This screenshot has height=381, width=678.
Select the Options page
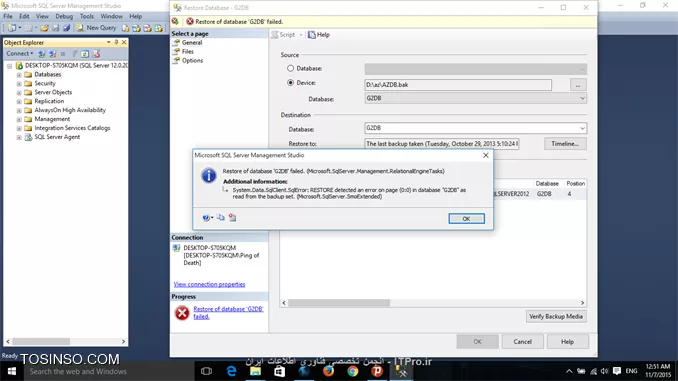pyautogui.click(x=192, y=61)
